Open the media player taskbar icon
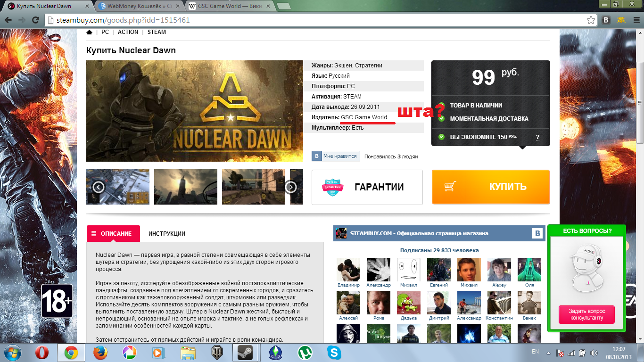 (158, 353)
